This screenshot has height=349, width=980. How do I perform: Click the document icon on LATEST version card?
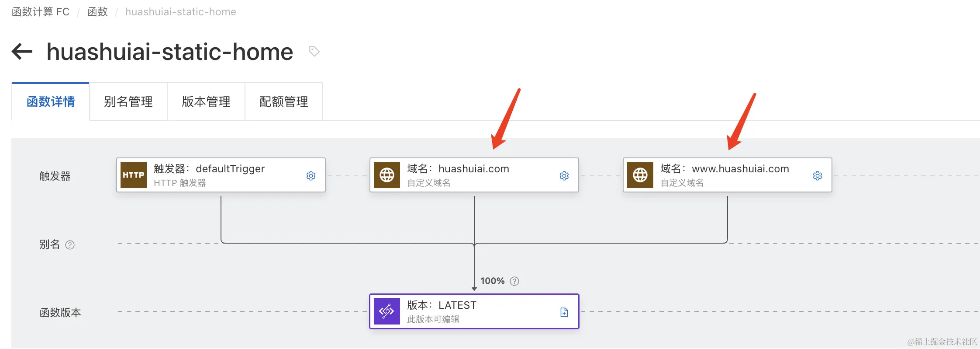point(564,312)
